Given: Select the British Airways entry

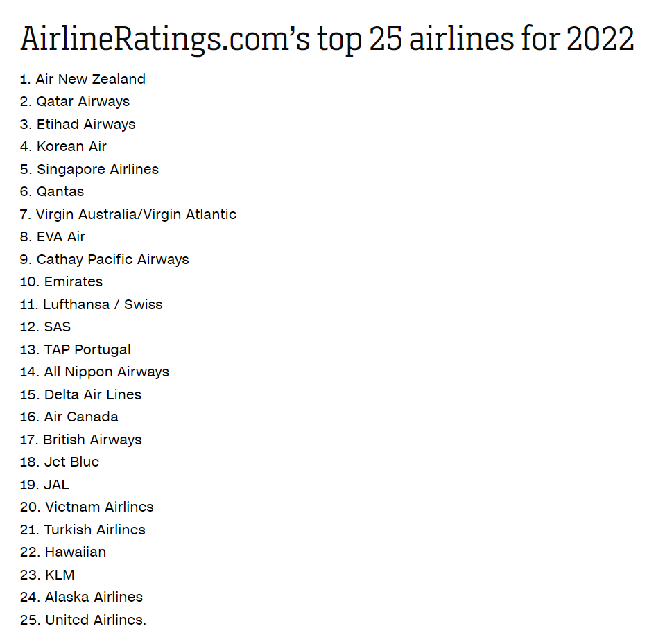Looking at the screenshot, I should coord(81,440).
